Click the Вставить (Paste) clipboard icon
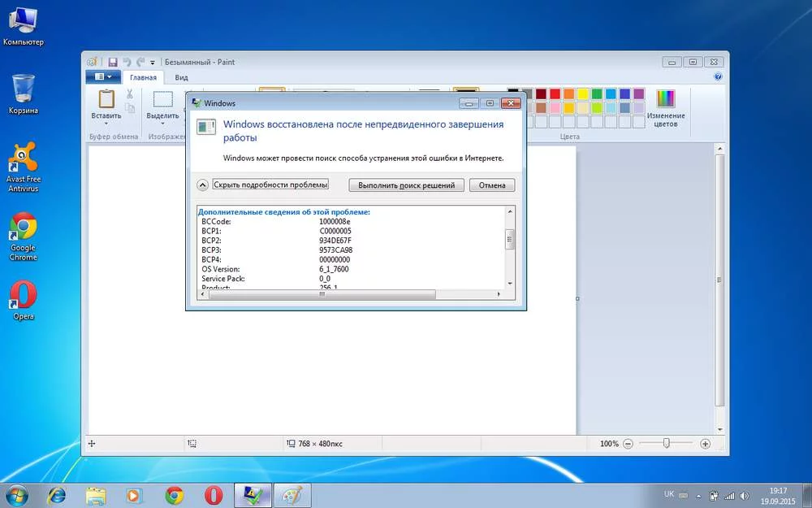This screenshot has width=812, height=508. click(106, 99)
